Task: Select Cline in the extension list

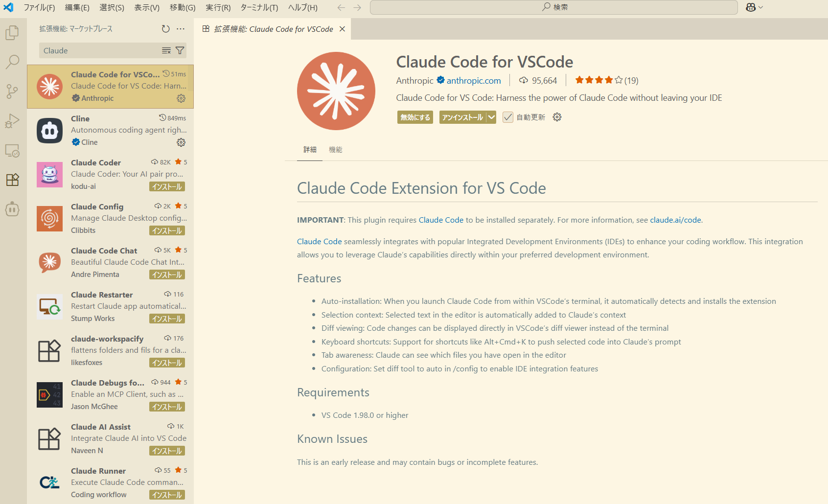Action: [111, 131]
